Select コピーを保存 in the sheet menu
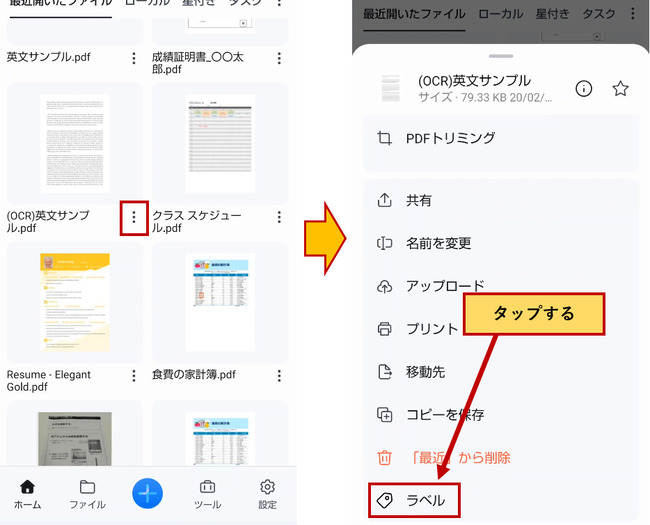Viewport: 650px width, 525px height. (x=501, y=415)
